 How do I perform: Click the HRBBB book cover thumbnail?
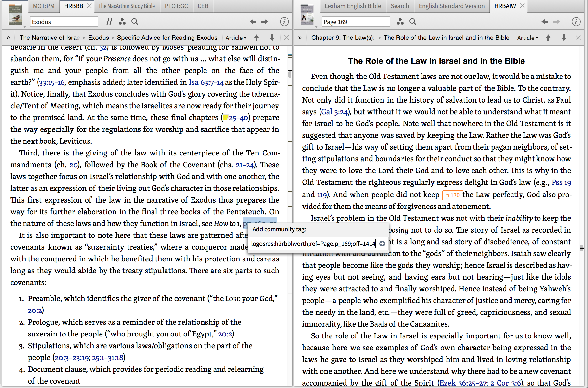[15, 14]
